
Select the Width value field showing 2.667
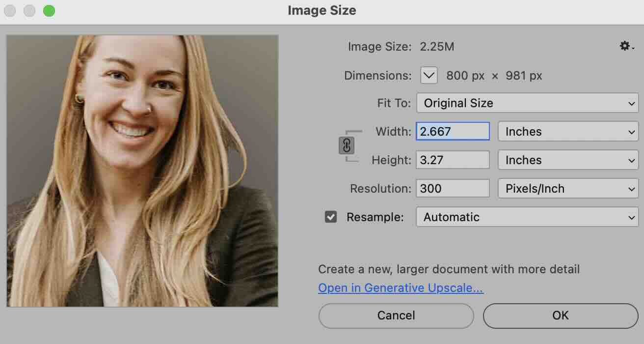pos(452,131)
